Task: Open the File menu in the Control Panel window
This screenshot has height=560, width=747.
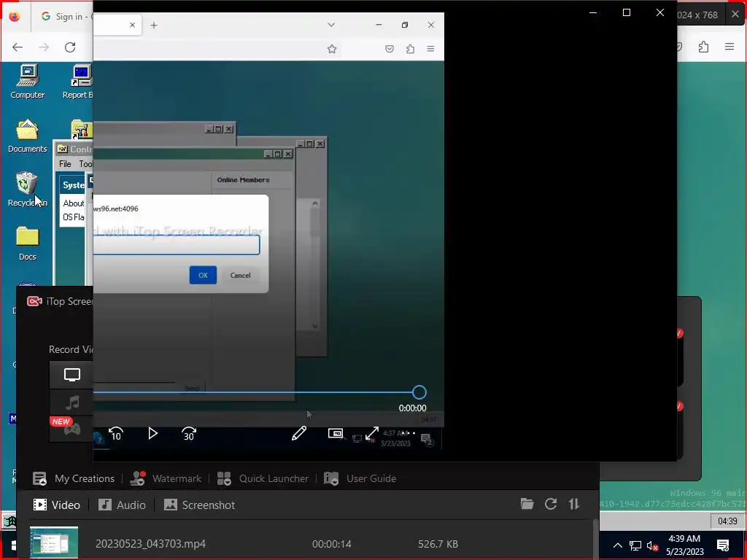Action: tap(65, 164)
